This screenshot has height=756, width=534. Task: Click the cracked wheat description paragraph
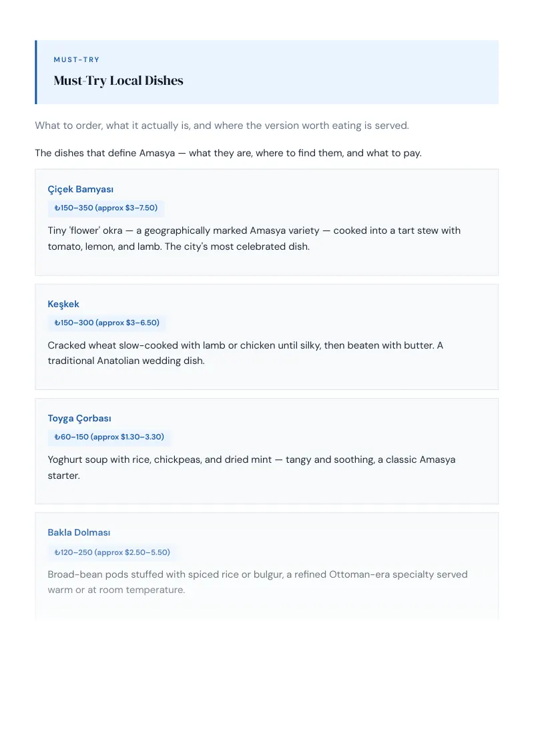pos(246,353)
